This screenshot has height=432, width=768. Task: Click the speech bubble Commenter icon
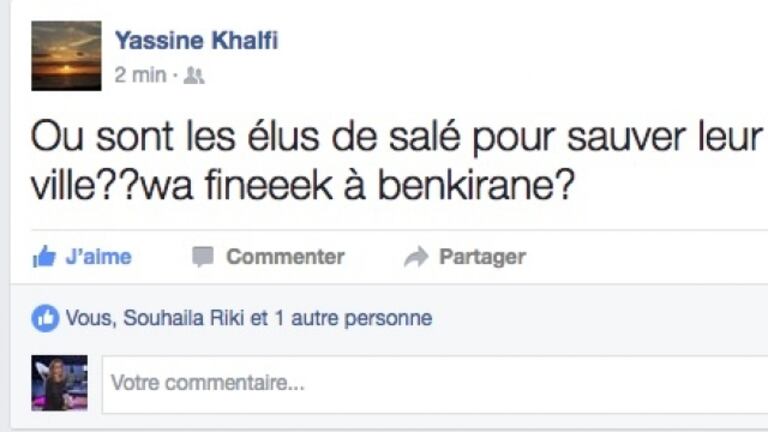203,257
